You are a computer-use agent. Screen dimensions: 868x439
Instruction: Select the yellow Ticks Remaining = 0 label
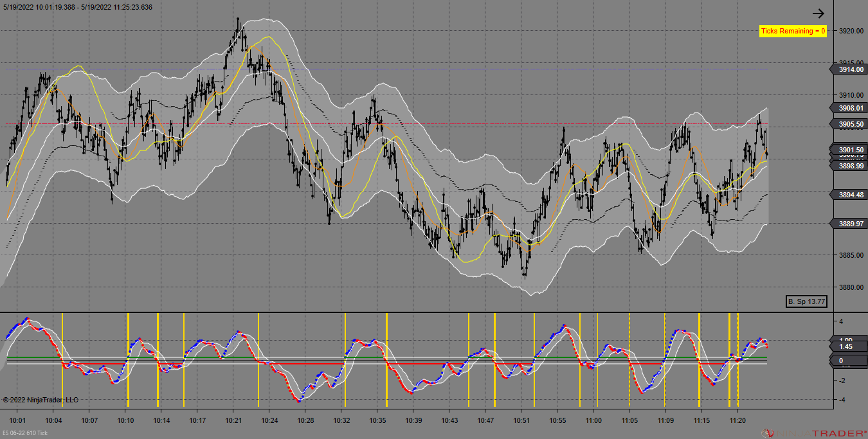(793, 31)
